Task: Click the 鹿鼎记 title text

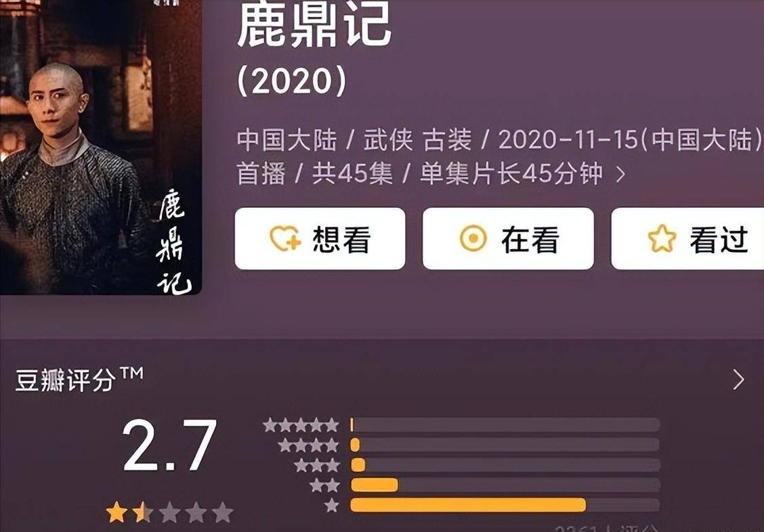Action: click(x=314, y=24)
